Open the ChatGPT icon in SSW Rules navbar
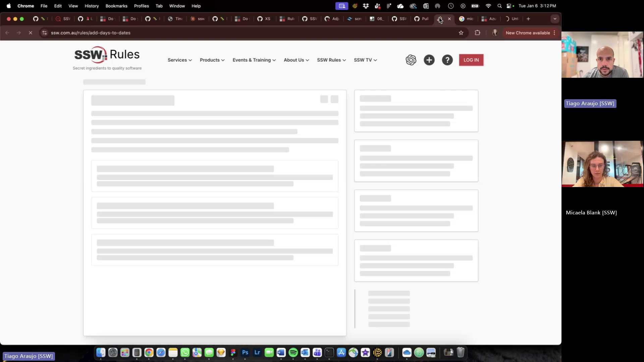This screenshot has height=362, width=644. point(411,60)
